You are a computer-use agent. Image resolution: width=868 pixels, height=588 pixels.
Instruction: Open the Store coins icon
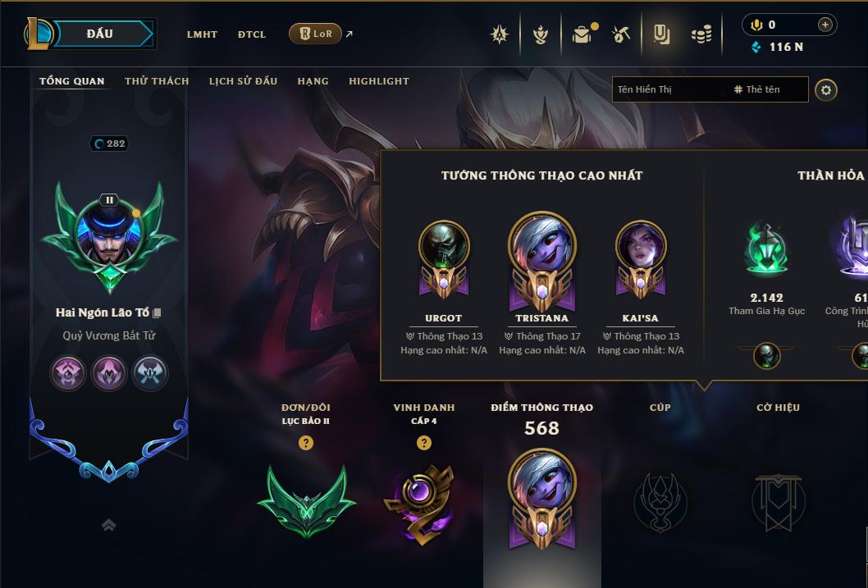701,34
